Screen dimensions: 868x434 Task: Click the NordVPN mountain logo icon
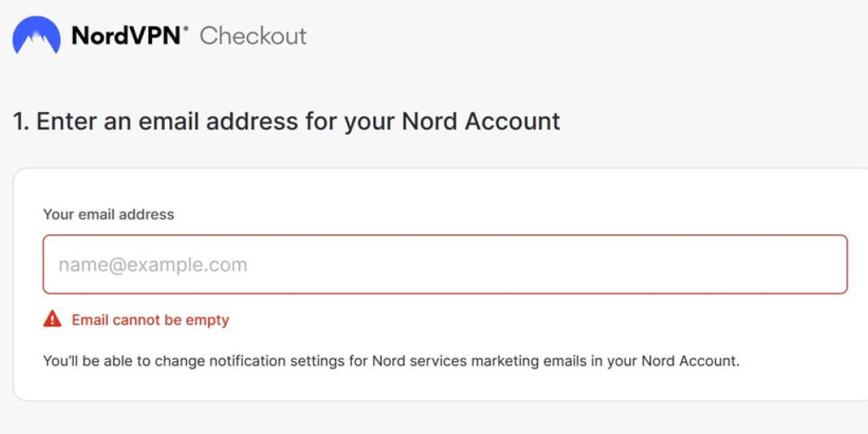point(36,35)
